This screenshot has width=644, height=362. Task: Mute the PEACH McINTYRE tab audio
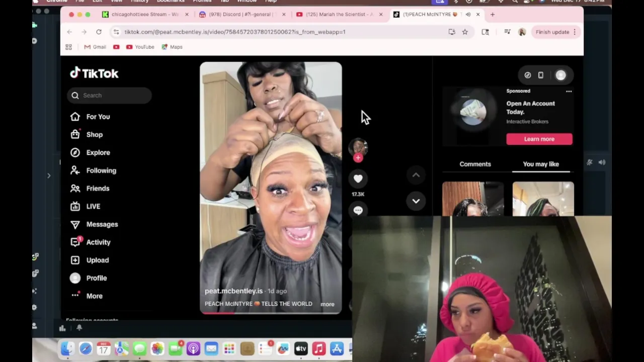pos(468,15)
